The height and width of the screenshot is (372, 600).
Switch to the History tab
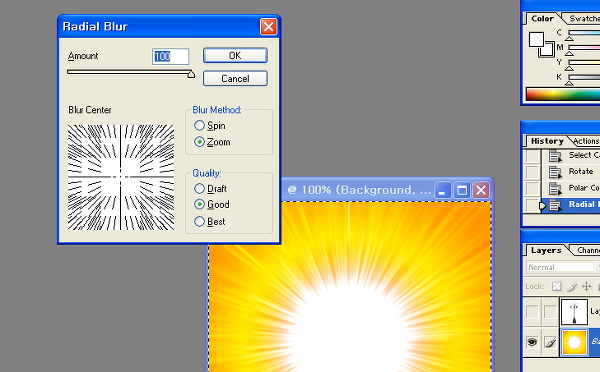click(x=547, y=141)
